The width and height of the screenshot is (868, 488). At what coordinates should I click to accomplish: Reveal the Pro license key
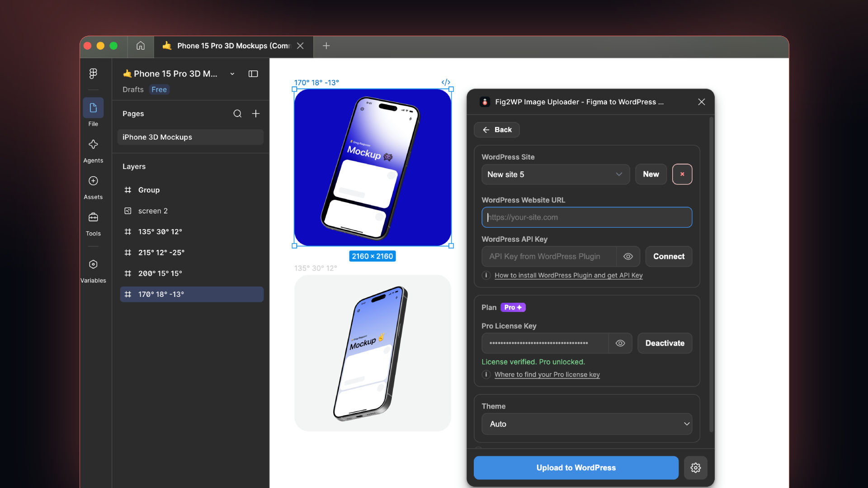[x=620, y=343]
